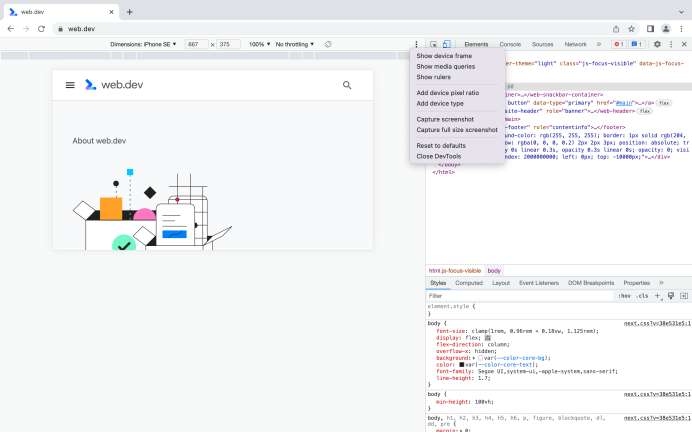The height and width of the screenshot is (432, 692).
Task: Rotate the device viewport orientation
Action: (x=328, y=44)
